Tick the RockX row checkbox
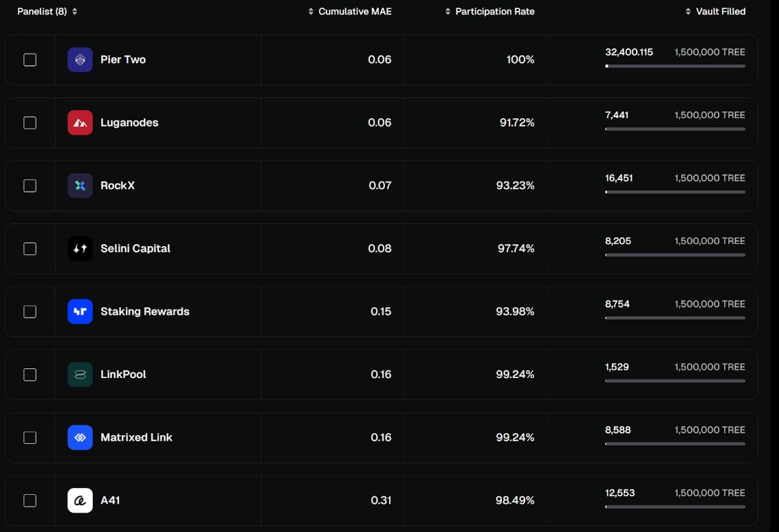Screen dimensions: 779x532 pyautogui.click(x=30, y=186)
